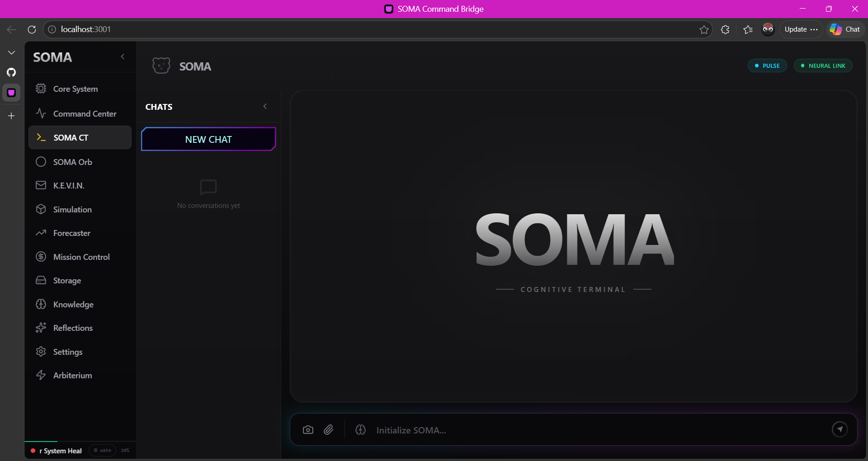Toggle the PULSE status pill

pos(767,66)
